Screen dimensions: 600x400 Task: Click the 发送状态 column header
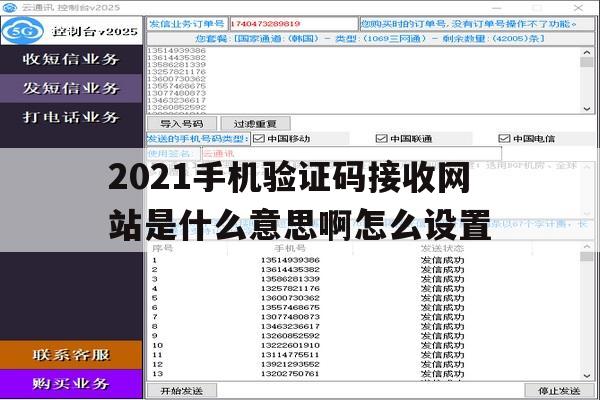point(442,248)
